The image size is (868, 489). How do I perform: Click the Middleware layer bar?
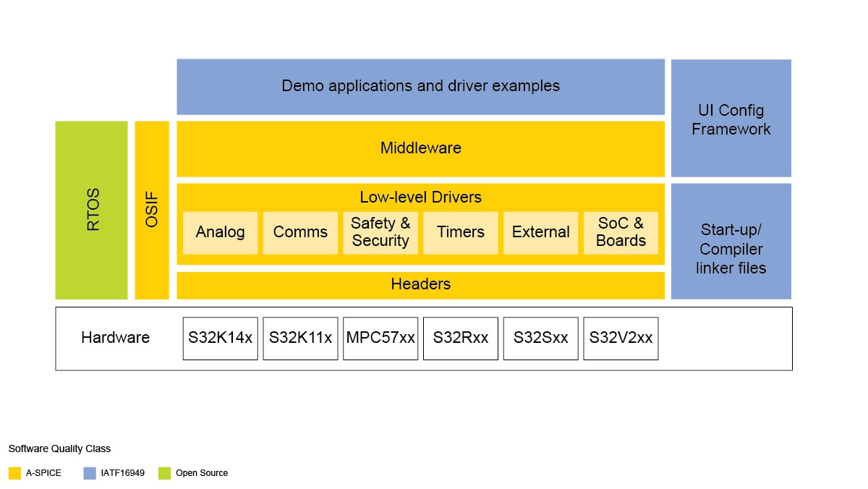tap(420, 148)
